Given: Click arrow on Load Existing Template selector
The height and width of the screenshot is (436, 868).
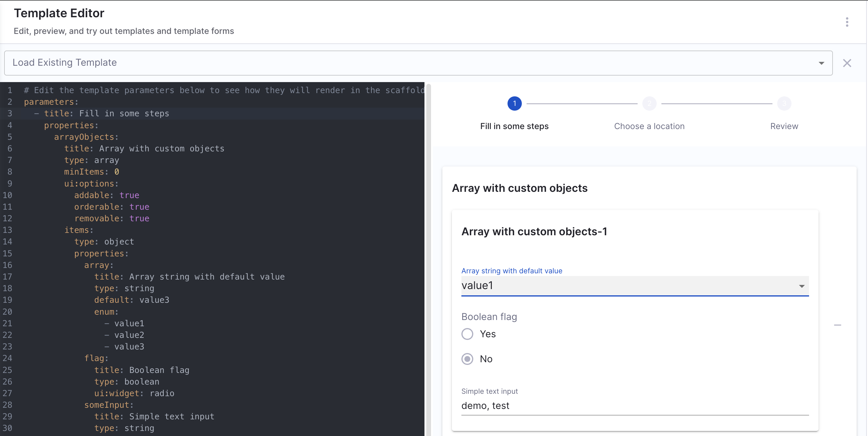Looking at the screenshot, I should [x=821, y=63].
